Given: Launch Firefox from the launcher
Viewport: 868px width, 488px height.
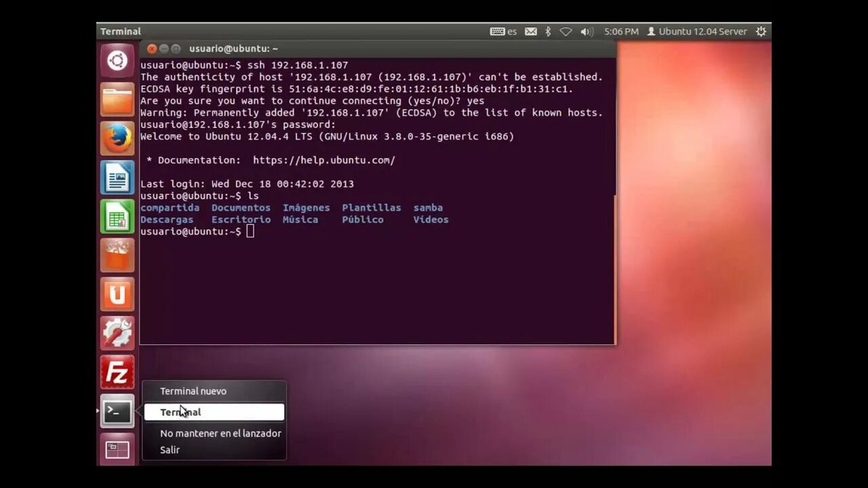Looking at the screenshot, I should (117, 139).
